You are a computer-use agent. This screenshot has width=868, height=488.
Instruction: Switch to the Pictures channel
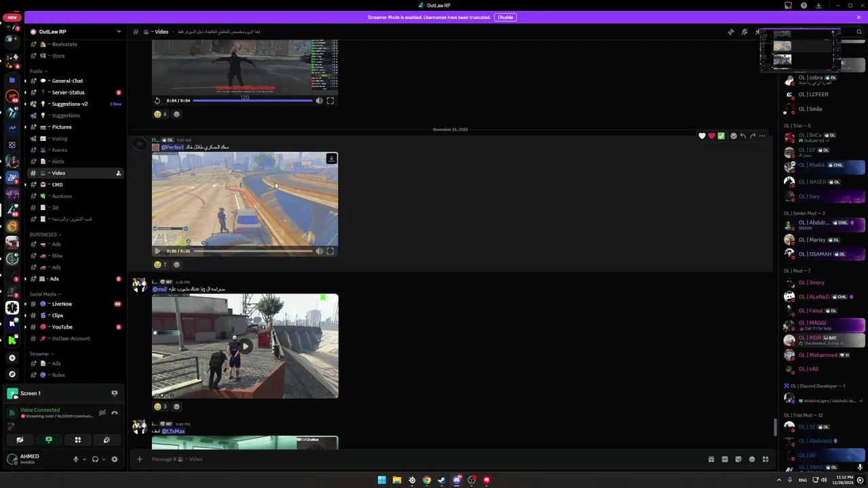(x=75, y=127)
